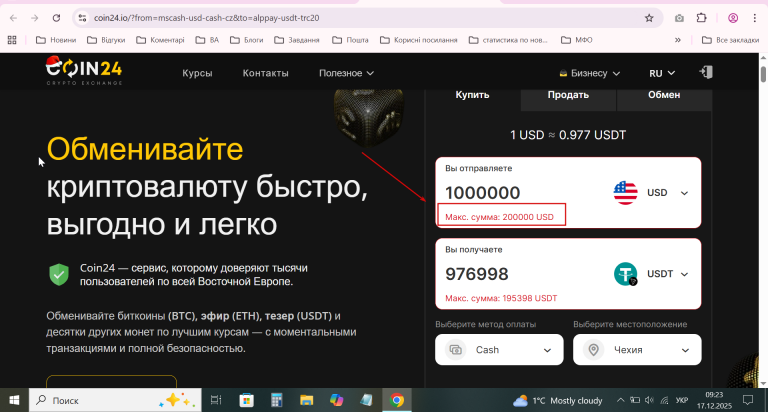Open the browser extensions puzzle icon
Viewport: 768px width, 412px height.
pos(701,18)
